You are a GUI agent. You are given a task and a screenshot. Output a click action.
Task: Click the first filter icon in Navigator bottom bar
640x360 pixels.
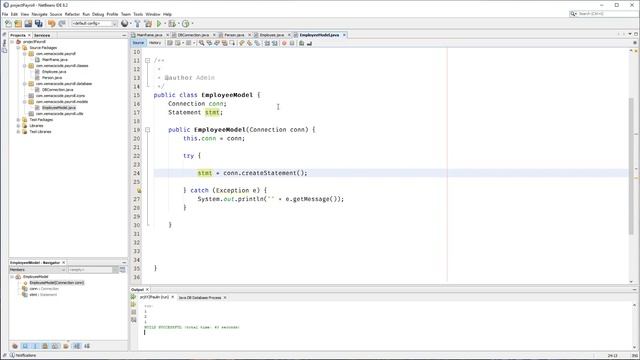pyautogui.click(x=15, y=346)
